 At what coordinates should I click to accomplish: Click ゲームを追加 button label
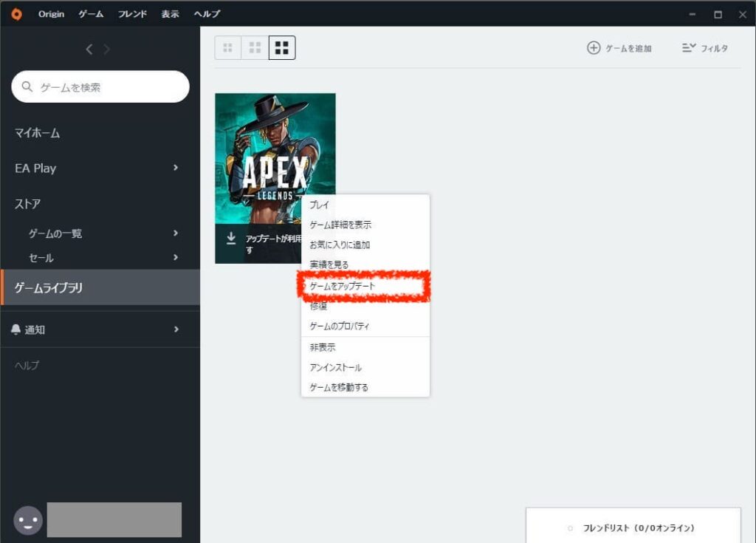(x=628, y=48)
